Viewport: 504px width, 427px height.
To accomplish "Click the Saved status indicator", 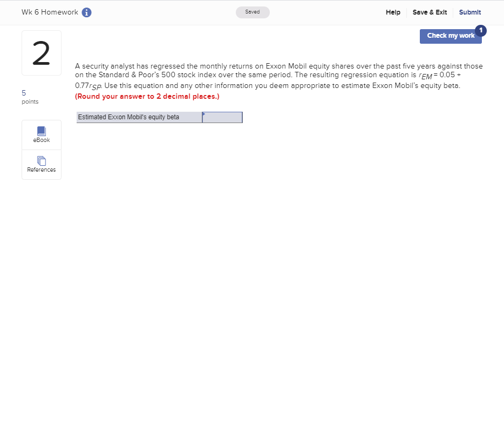I will coord(253,12).
